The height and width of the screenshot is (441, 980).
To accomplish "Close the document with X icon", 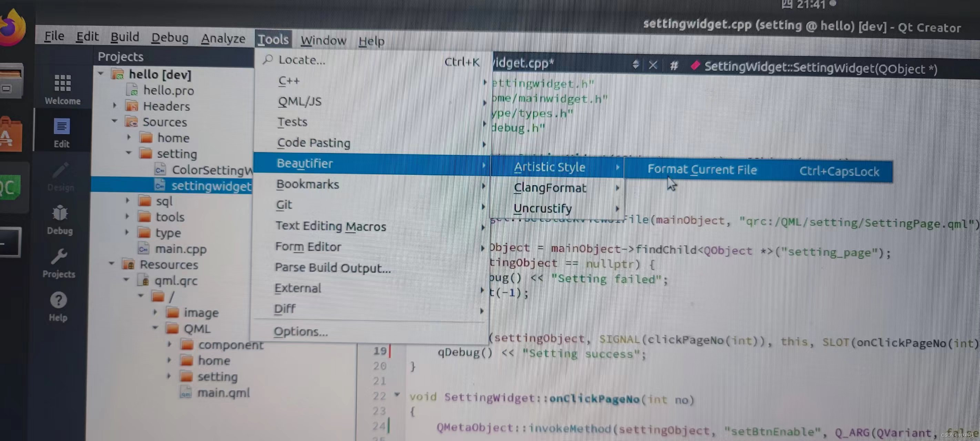I will pos(653,65).
